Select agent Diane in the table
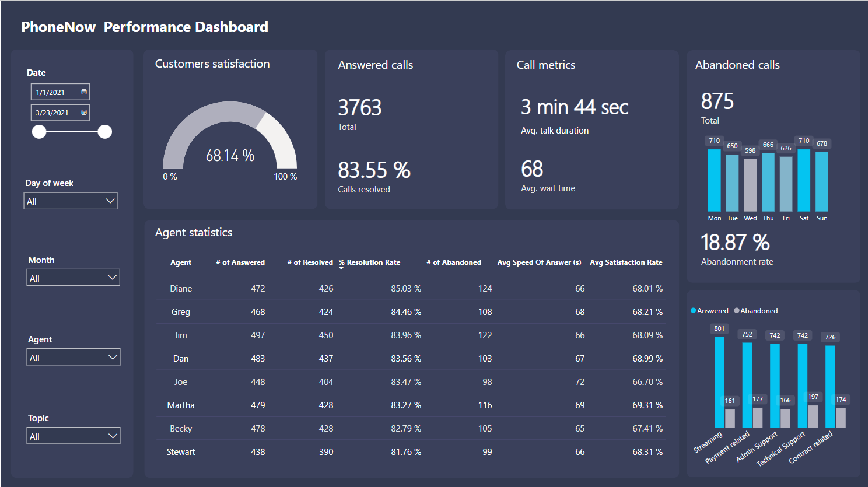868x487 pixels. click(x=181, y=289)
